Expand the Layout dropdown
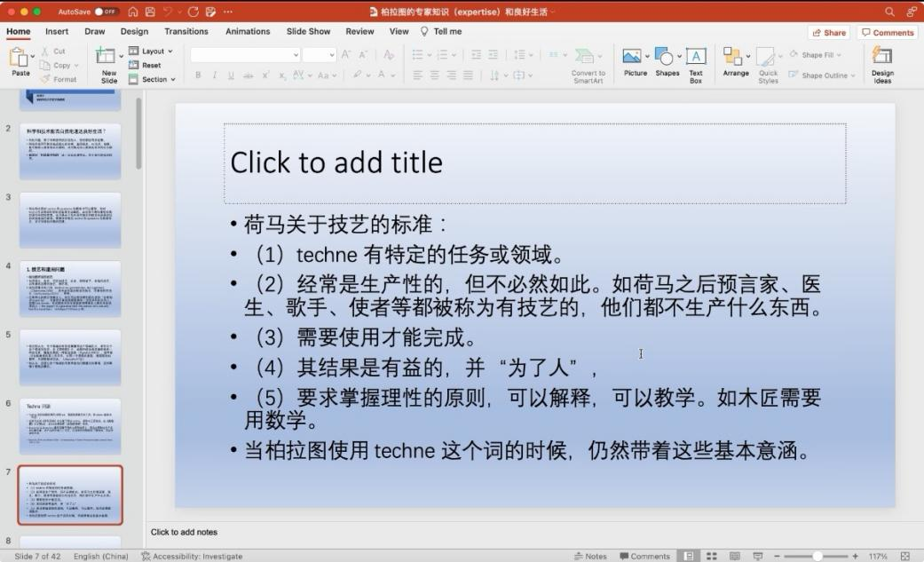Screen dimensions: 924x562 tap(153, 51)
